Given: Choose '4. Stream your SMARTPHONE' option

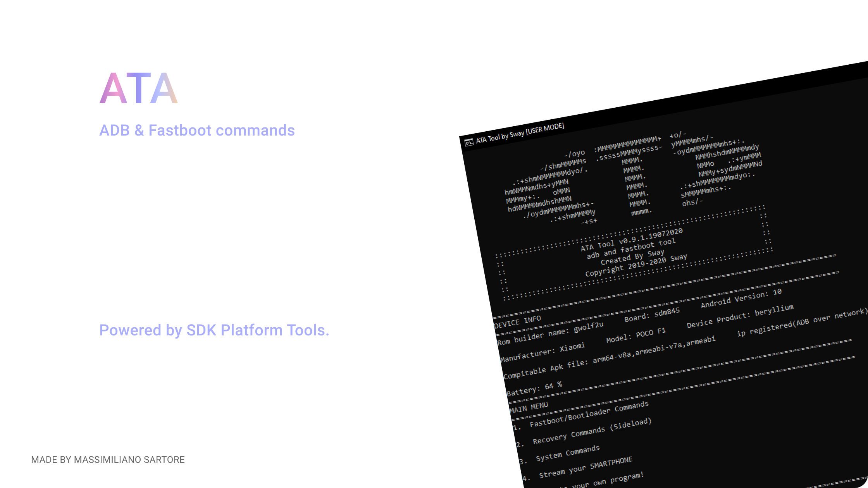Looking at the screenshot, I should point(585,467).
